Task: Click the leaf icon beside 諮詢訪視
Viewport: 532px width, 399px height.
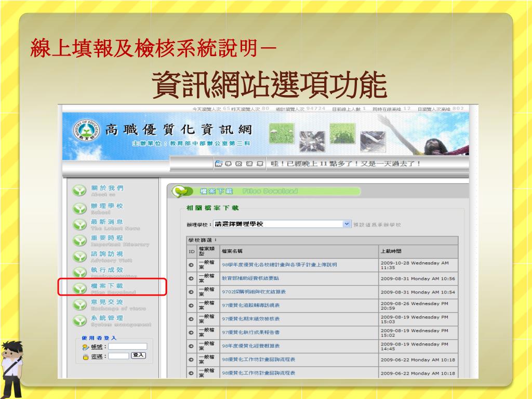Action: click(x=79, y=257)
